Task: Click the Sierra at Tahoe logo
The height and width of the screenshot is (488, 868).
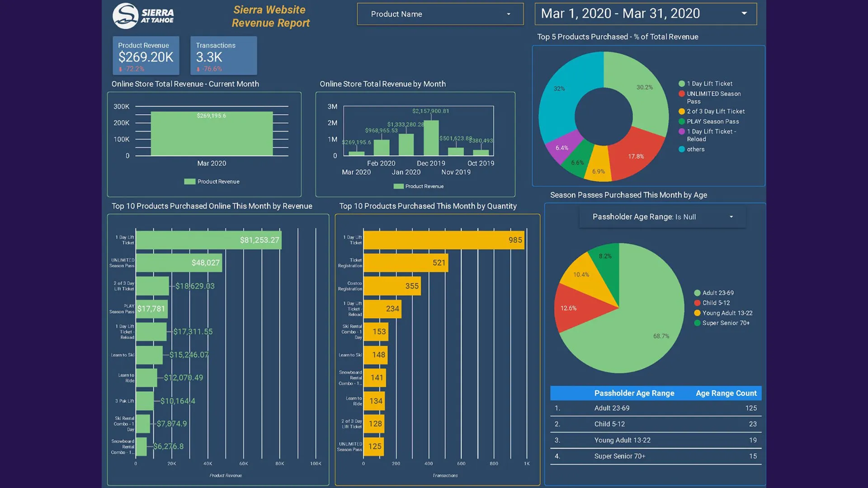Action: click(143, 16)
